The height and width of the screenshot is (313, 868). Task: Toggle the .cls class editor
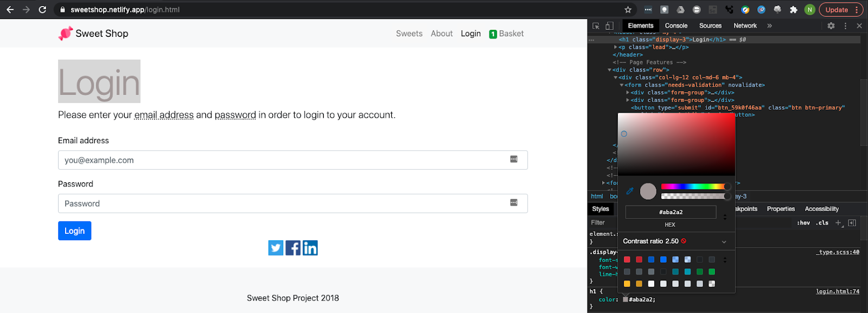823,223
